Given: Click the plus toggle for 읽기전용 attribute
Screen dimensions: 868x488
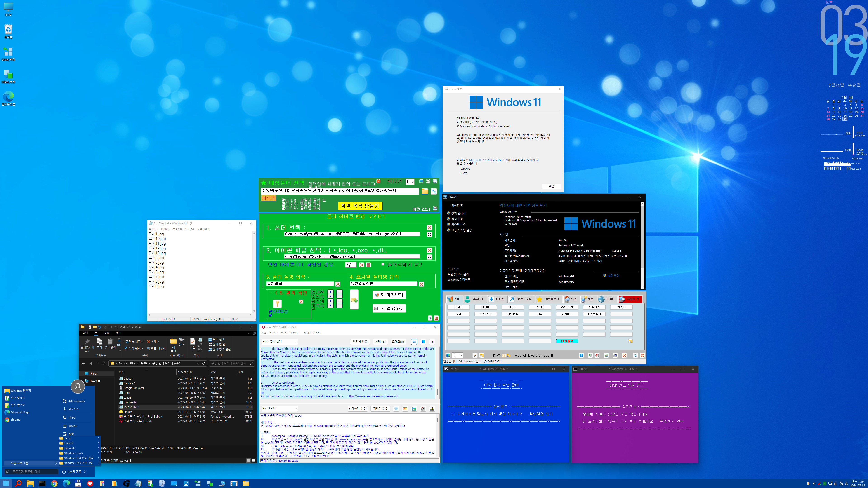Looking at the screenshot, I should [330, 292].
